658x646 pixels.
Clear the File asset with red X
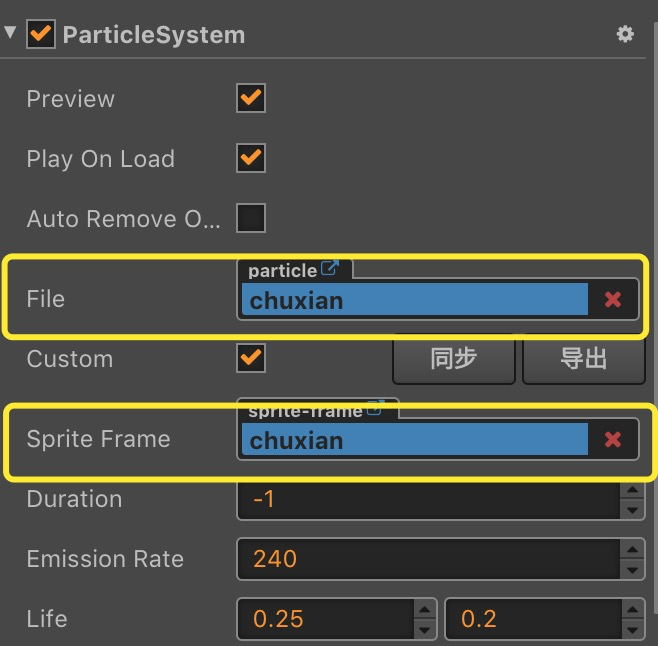pyautogui.click(x=613, y=299)
